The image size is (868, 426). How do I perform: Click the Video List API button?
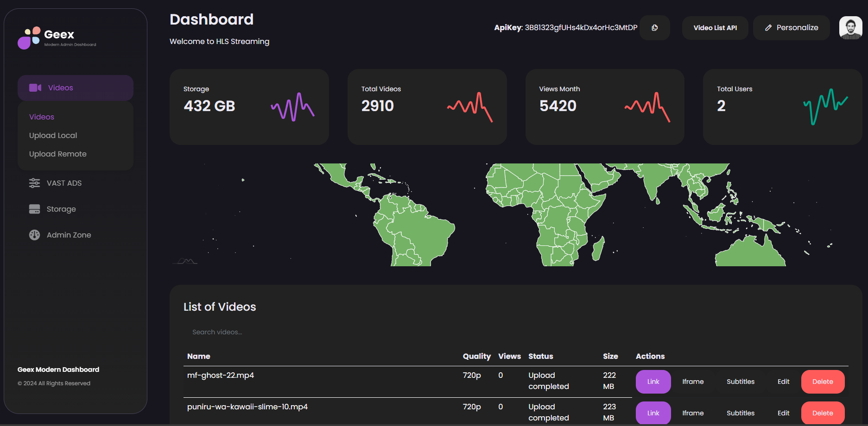[715, 28]
